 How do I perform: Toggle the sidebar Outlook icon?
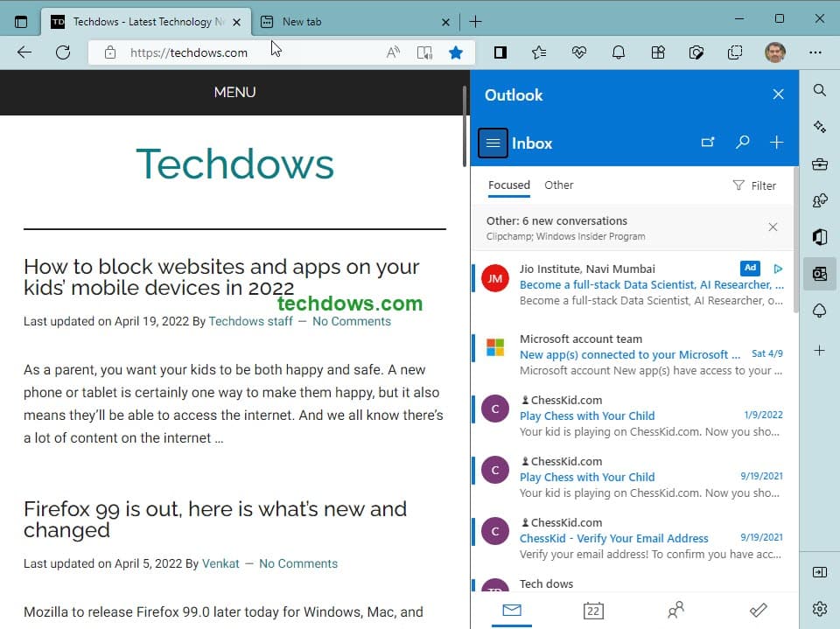tap(819, 274)
